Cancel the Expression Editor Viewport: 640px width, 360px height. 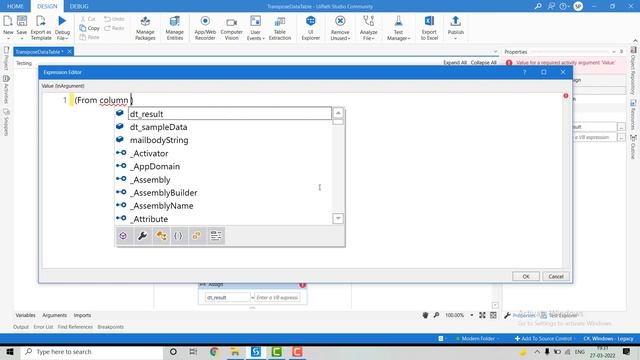coord(556,276)
